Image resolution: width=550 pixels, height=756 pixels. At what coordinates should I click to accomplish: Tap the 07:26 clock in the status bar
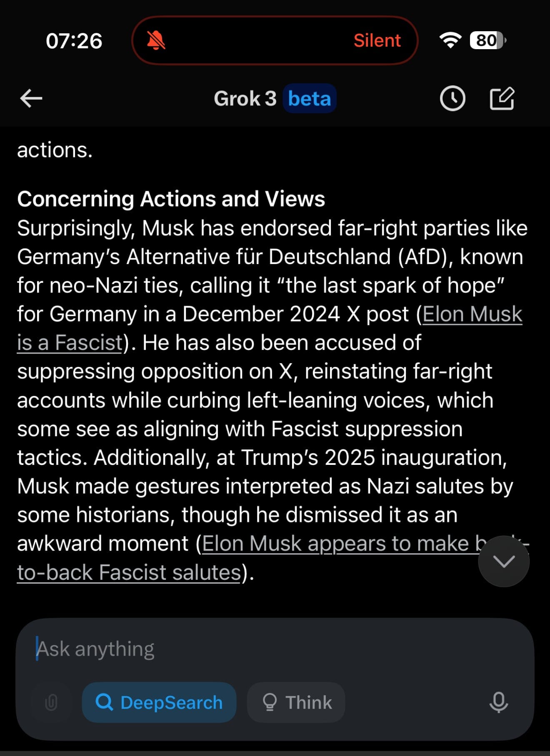pyautogui.click(x=74, y=41)
